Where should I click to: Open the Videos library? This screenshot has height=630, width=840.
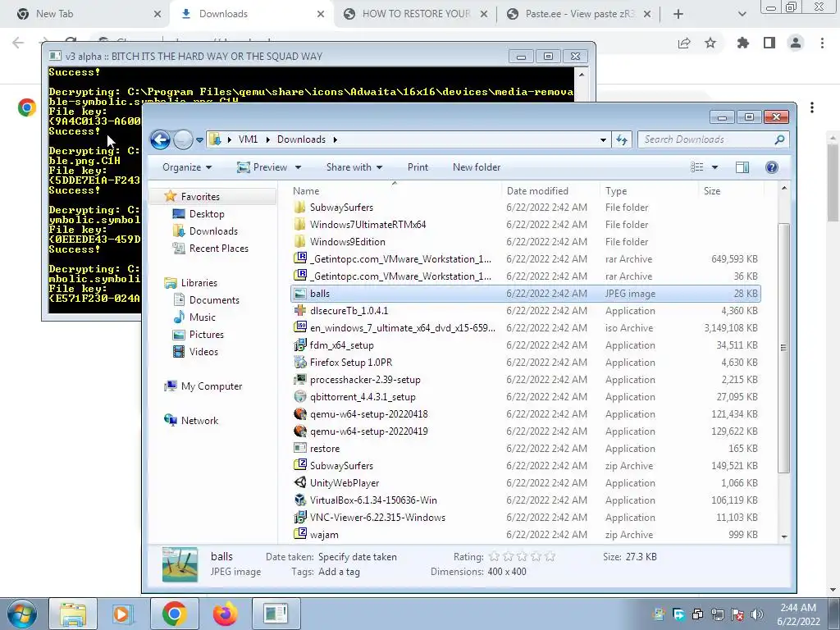click(203, 351)
